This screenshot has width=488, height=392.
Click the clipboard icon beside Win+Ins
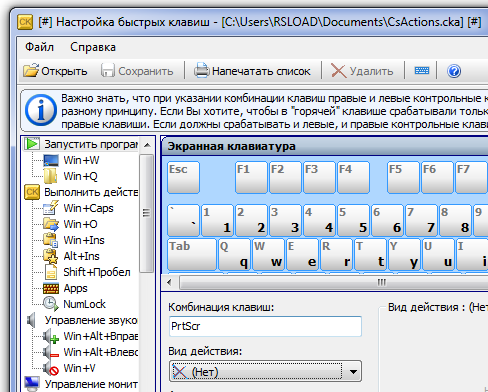51,240
